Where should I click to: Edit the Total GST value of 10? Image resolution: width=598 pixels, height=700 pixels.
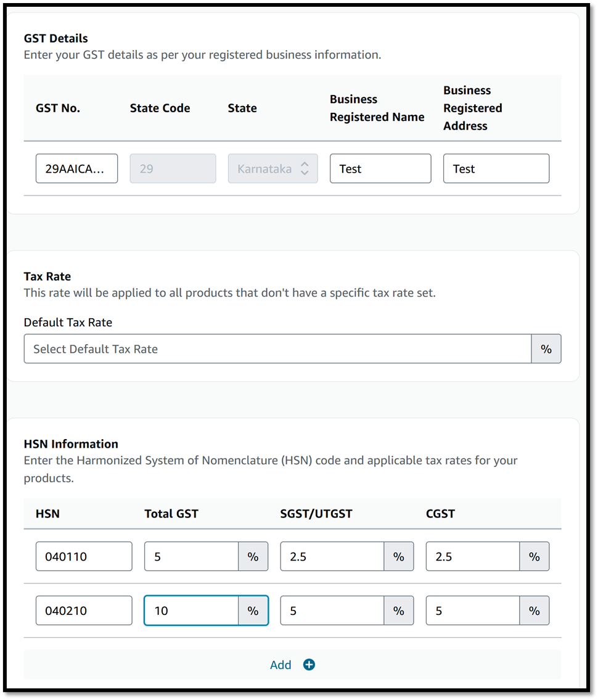pyautogui.click(x=191, y=611)
